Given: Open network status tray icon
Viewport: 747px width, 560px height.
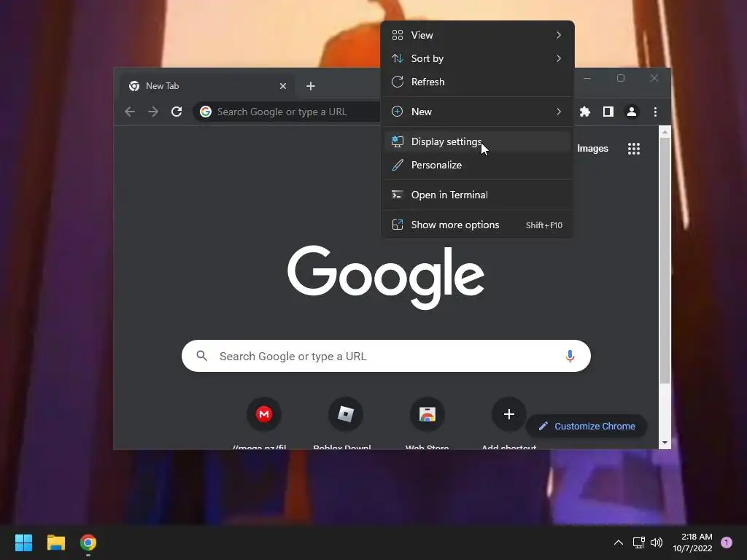Looking at the screenshot, I should coord(638,542).
